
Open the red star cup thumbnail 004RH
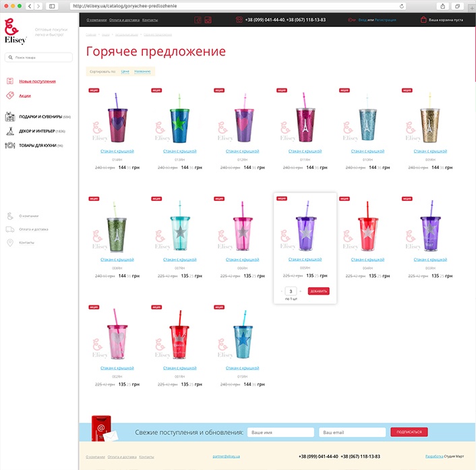pos(368,226)
